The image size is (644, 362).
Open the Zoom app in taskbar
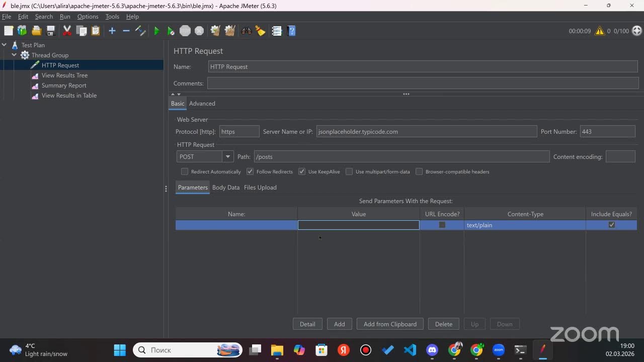(x=499, y=349)
